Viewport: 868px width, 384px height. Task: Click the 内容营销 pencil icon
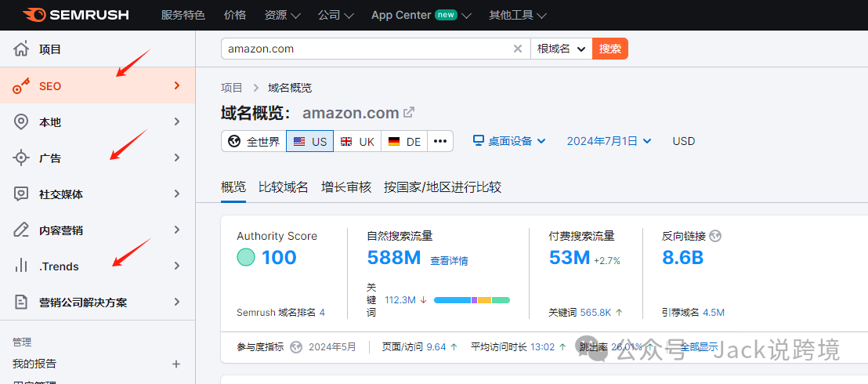(21, 230)
